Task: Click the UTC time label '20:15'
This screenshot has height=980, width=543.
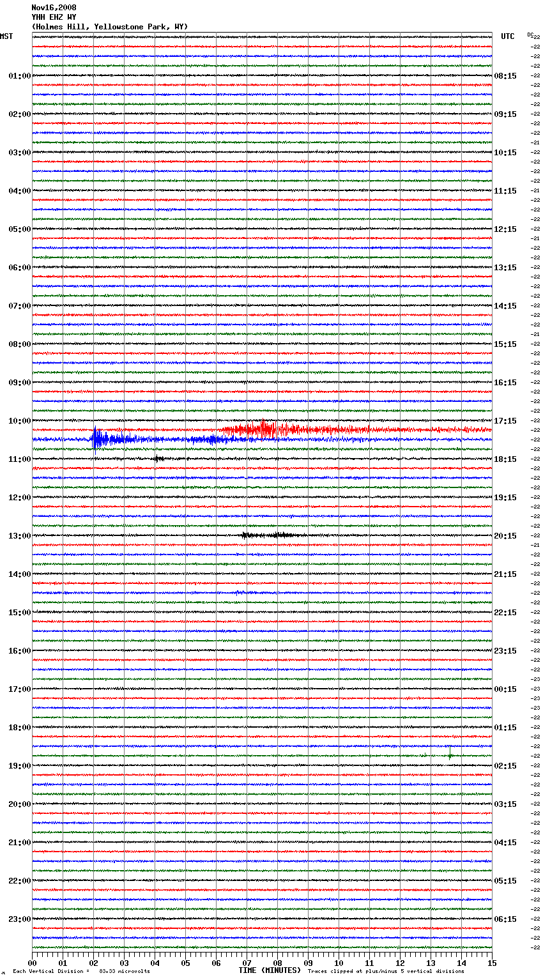Action: click(505, 536)
